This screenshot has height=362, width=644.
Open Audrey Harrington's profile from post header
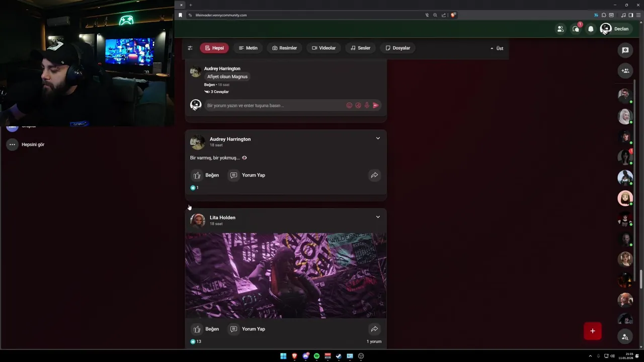(230, 139)
